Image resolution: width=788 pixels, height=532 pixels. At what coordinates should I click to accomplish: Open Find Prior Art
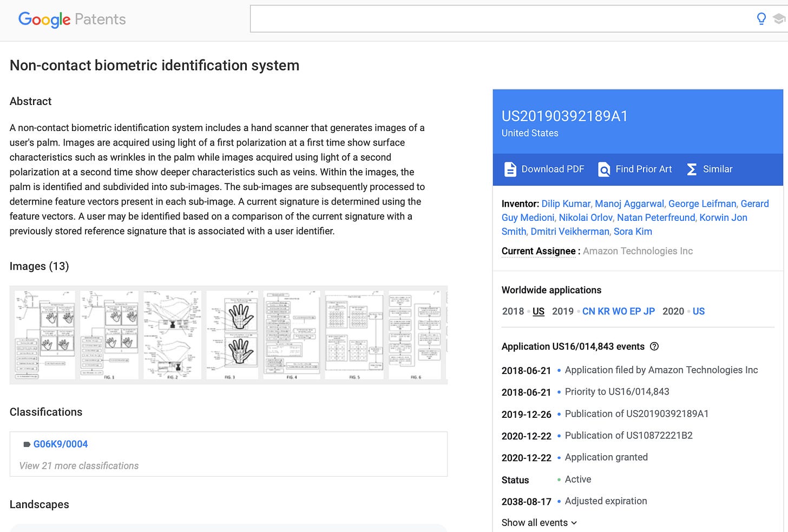635,169
